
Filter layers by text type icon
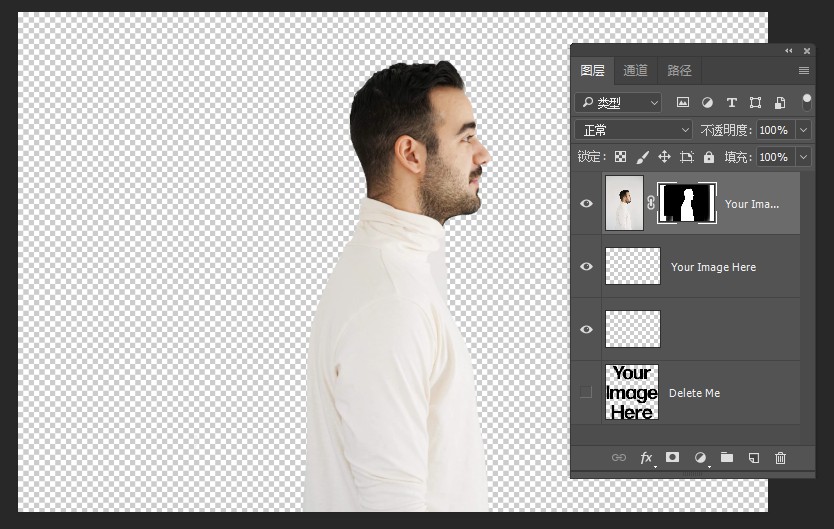(x=731, y=102)
